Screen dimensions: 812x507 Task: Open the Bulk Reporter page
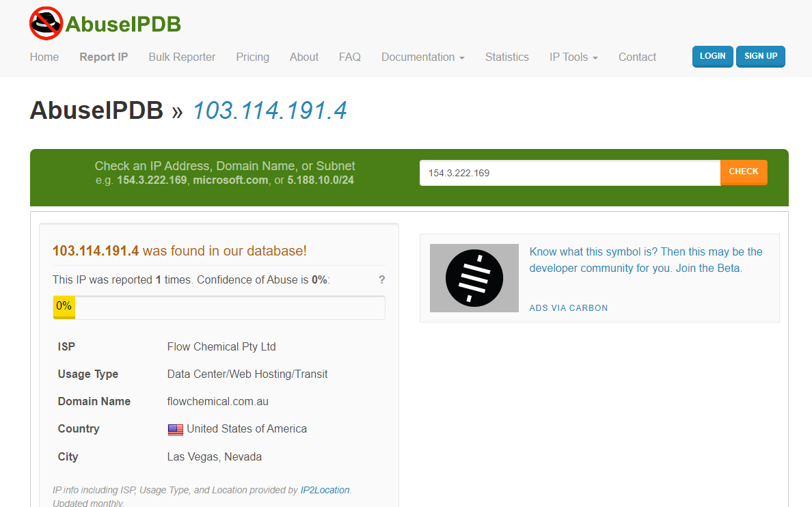pyautogui.click(x=182, y=57)
